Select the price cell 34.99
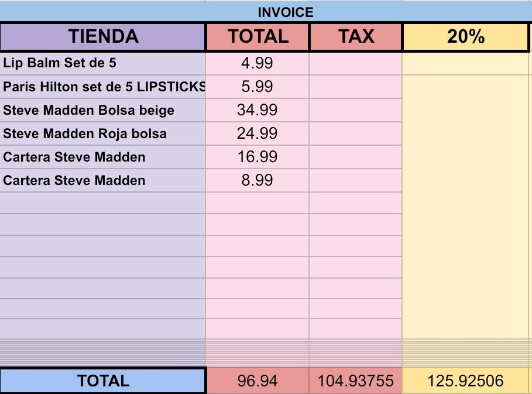Viewport: 532px width, 394px height. [258, 110]
